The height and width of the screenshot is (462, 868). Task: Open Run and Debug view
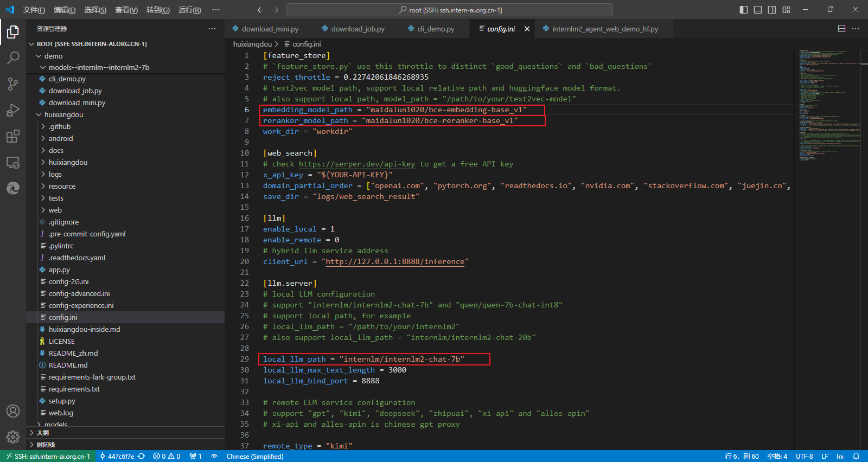click(13, 110)
